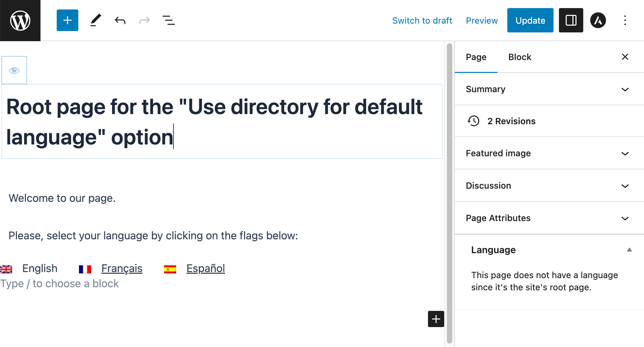Click 'Type / to choose a block' placeholder
Screen dimensions: 644x347
click(59, 284)
